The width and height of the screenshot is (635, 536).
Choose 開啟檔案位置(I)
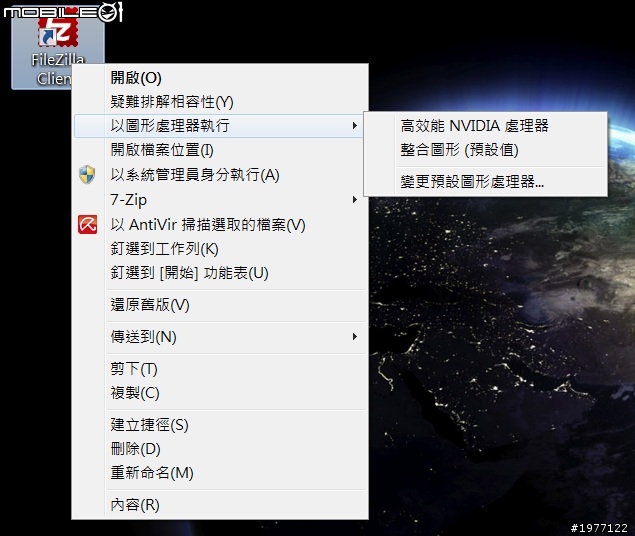click(x=220, y=150)
